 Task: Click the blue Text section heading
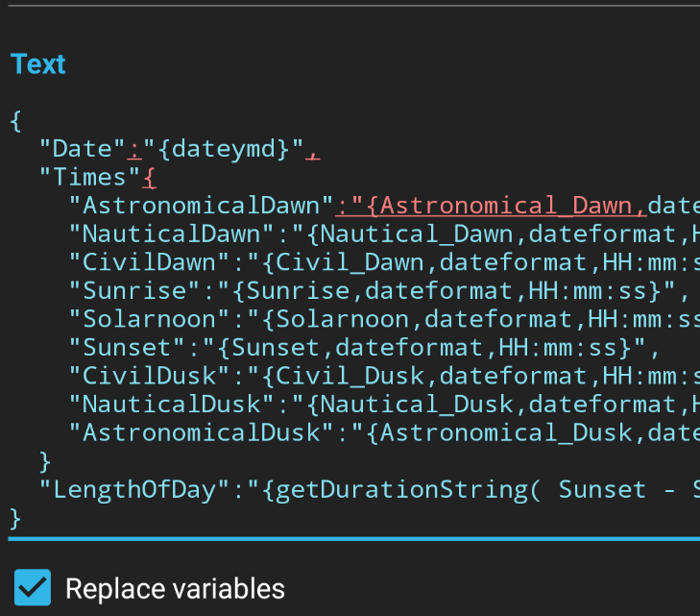click(38, 64)
